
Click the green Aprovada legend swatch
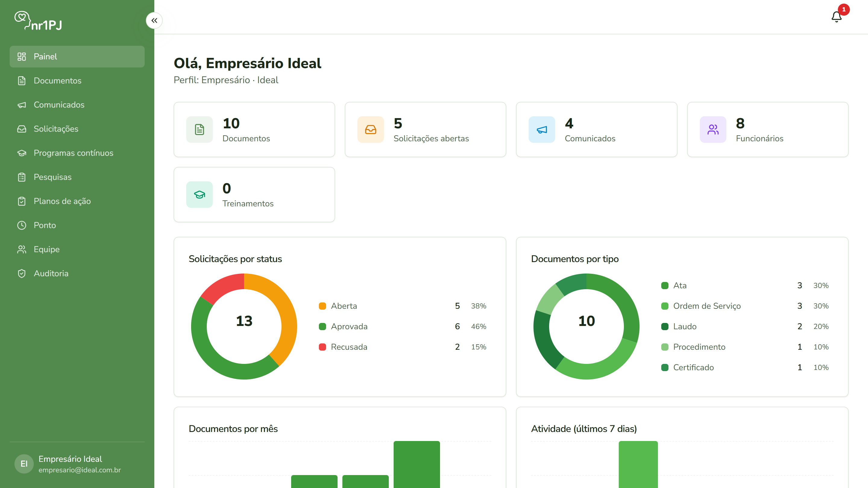click(322, 326)
